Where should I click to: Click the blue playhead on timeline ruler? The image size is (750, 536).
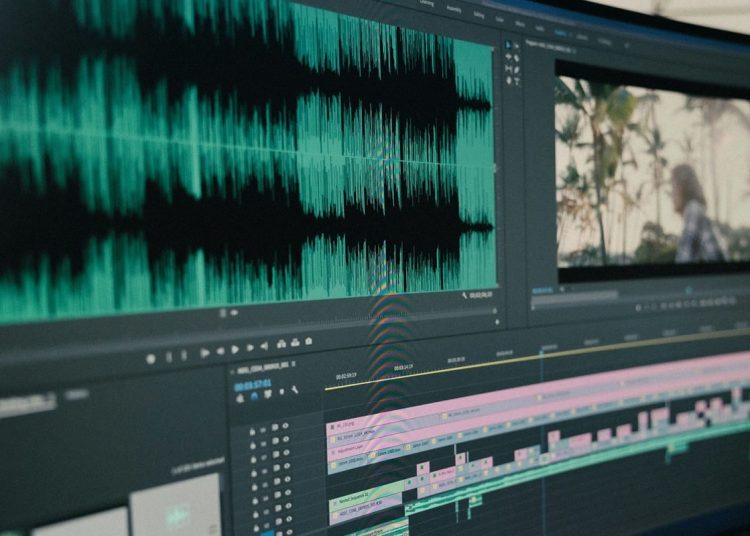pyautogui.click(x=542, y=349)
